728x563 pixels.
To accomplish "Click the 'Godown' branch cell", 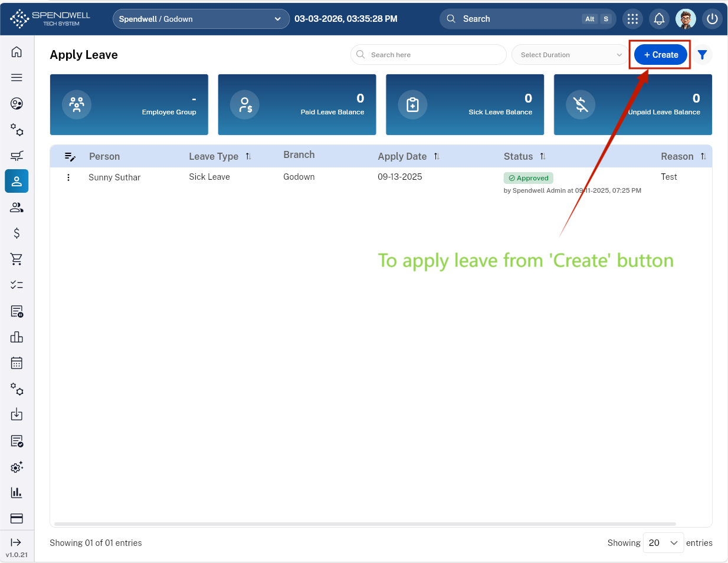I will coord(299,177).
